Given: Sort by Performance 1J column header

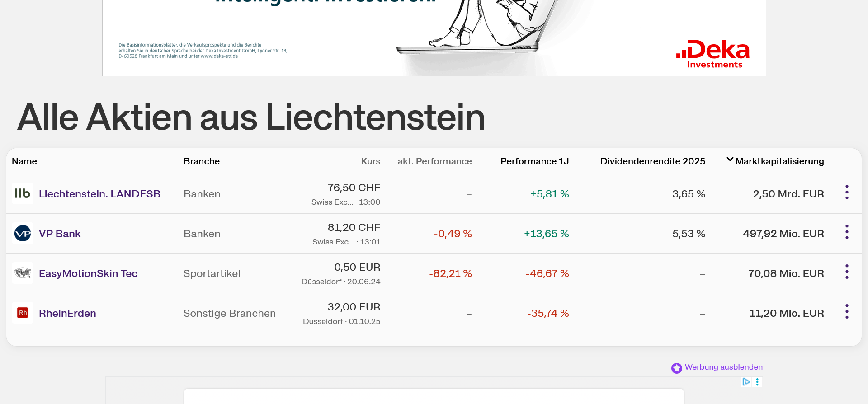Looking at the screenshot, I should pyautogui.click(x=534, y=161).
